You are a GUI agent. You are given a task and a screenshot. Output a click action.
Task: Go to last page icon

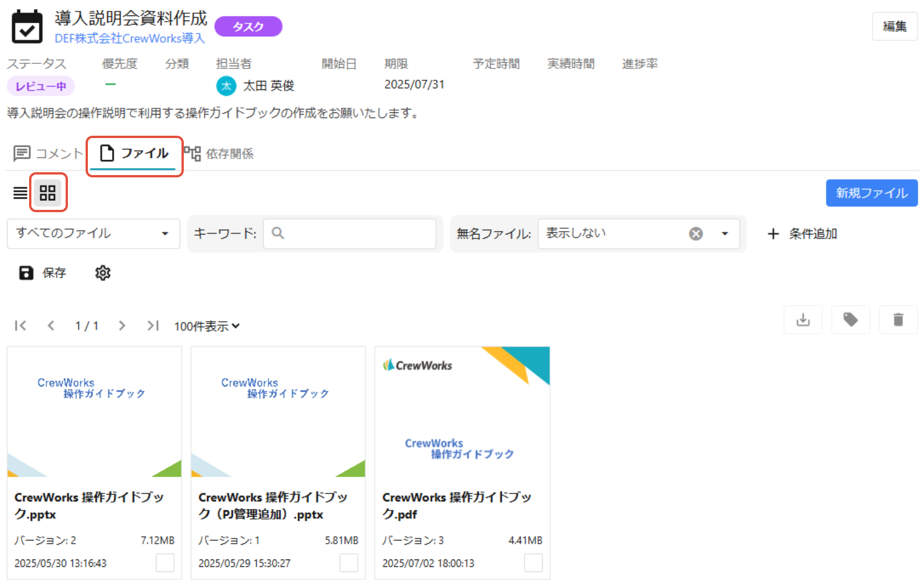pos(153,326)
